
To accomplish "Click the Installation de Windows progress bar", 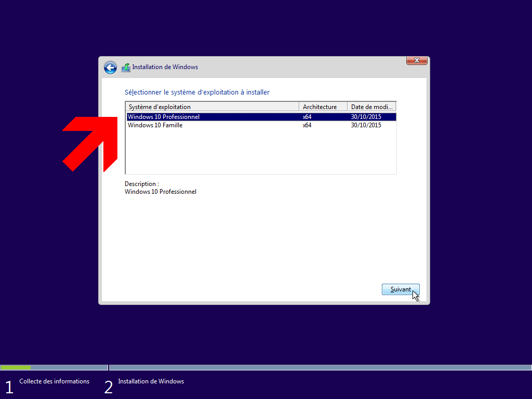I will [320, 367].
